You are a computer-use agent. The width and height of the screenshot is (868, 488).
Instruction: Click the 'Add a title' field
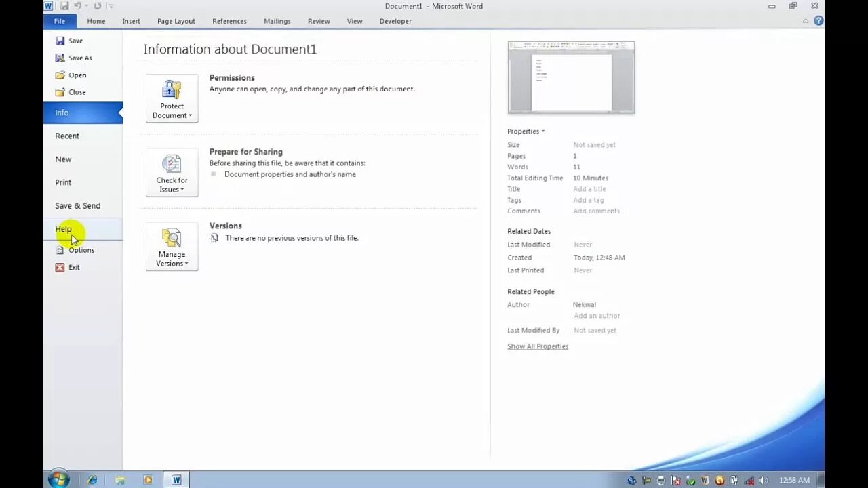pyautogui.click(x=589, y=189)
